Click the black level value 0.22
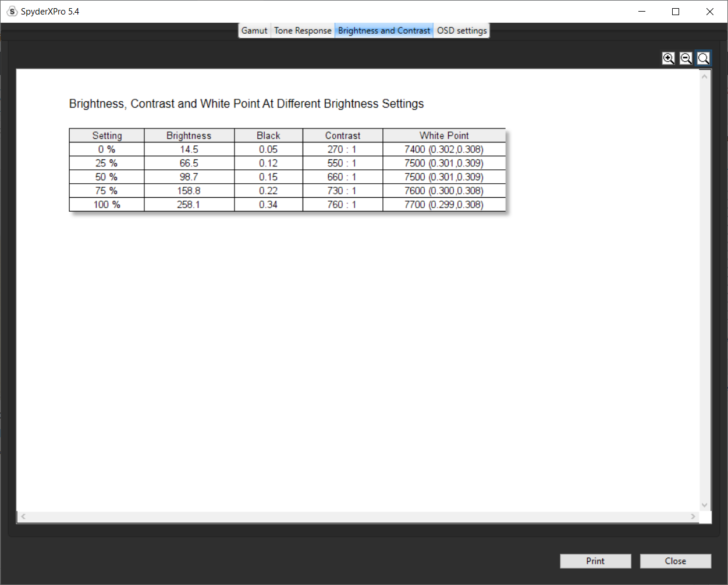 point(268,191)
